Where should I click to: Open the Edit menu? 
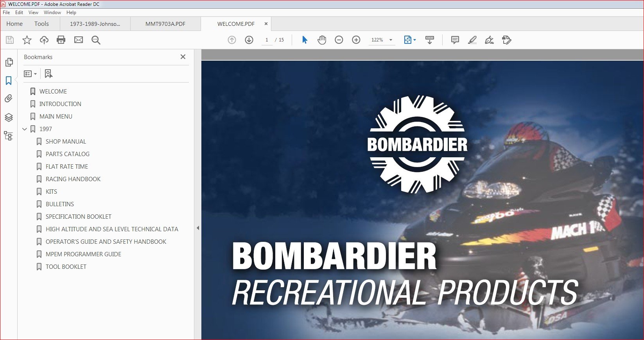pyautogui.click(x=19, y=13)
